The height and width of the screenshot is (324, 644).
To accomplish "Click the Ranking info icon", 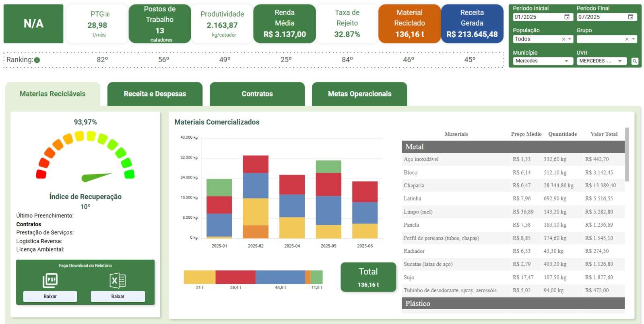I will point(37,60).
